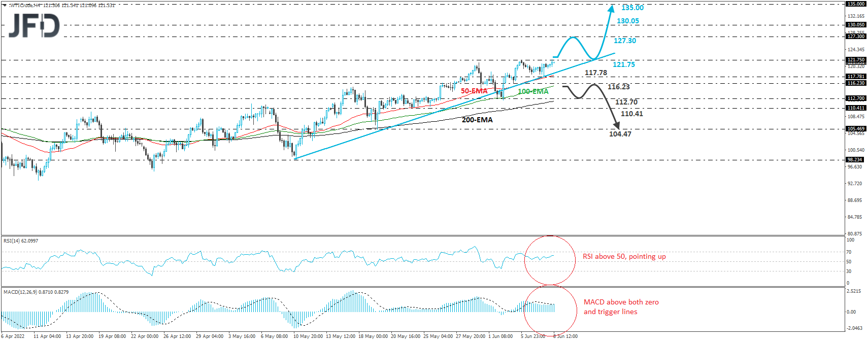868x342 pixels.
Task: Click the 117.781 price tag on axis
Action: (x=856, y=77)
